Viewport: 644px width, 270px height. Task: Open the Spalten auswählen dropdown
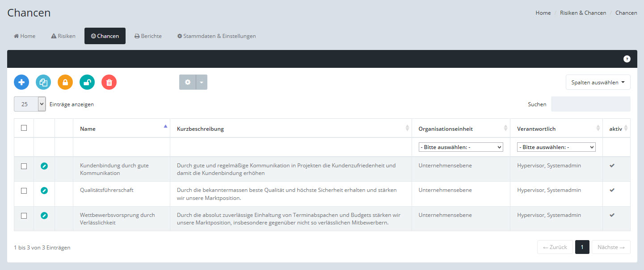[x=598, y=82]
